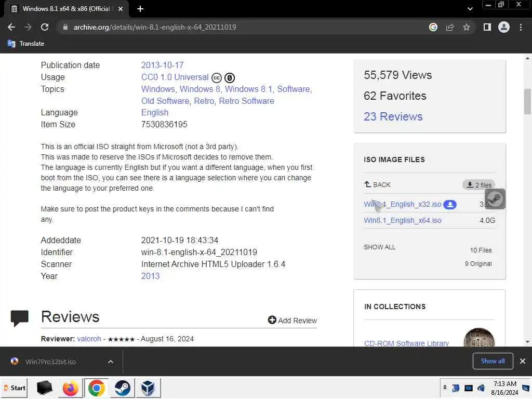Open the Chrome profile avatar
532x399 pixels.
504,27
